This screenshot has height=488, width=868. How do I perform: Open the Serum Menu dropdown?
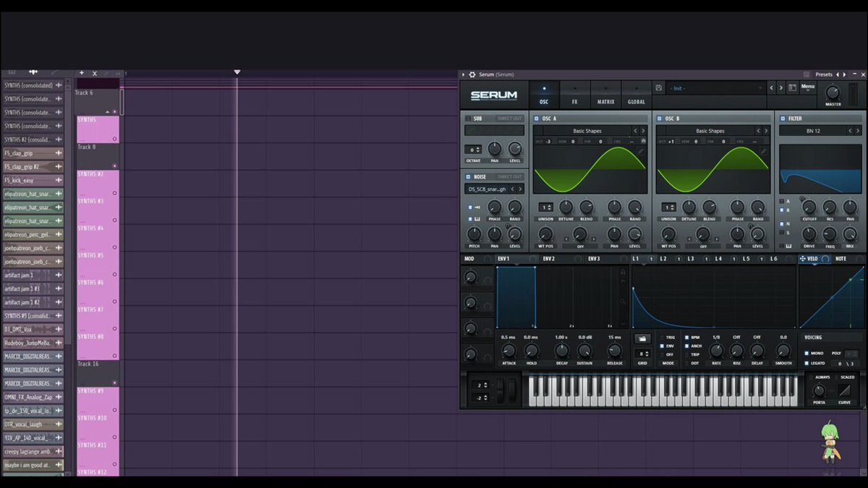click(x=807, y=87)
